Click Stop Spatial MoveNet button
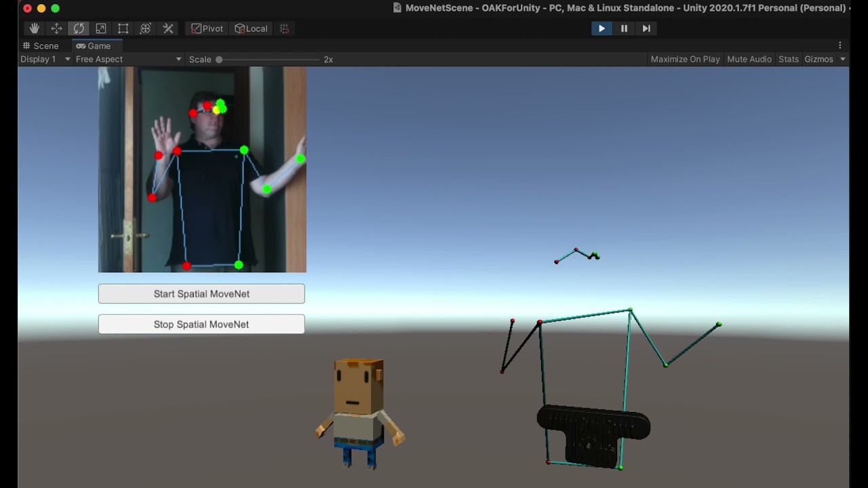Viewport: 868px width, 488px height. (x=201, y=324)
